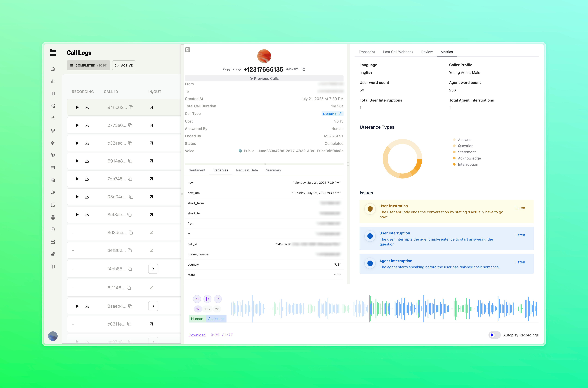This screenshot has height=388, width=588.
Task: Expand the row for call f4bb85
Action: [x=153, y=268]
